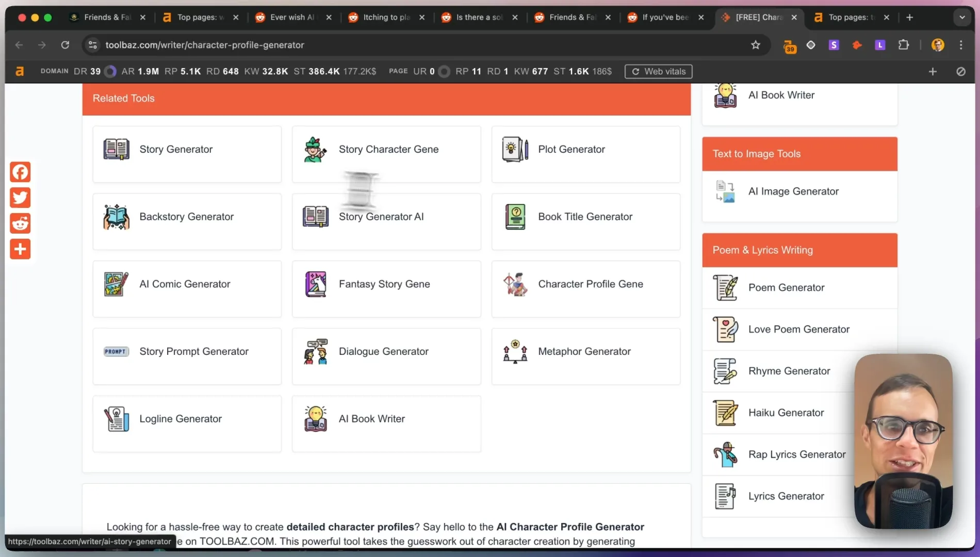Switch to 'Ever wish AI' tab
This screenshot has height=557, width=980.
tap(292, 17)
